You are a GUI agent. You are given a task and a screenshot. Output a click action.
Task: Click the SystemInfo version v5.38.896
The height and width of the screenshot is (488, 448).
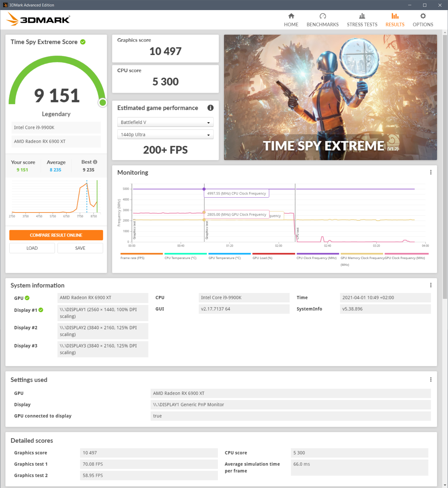385,309
